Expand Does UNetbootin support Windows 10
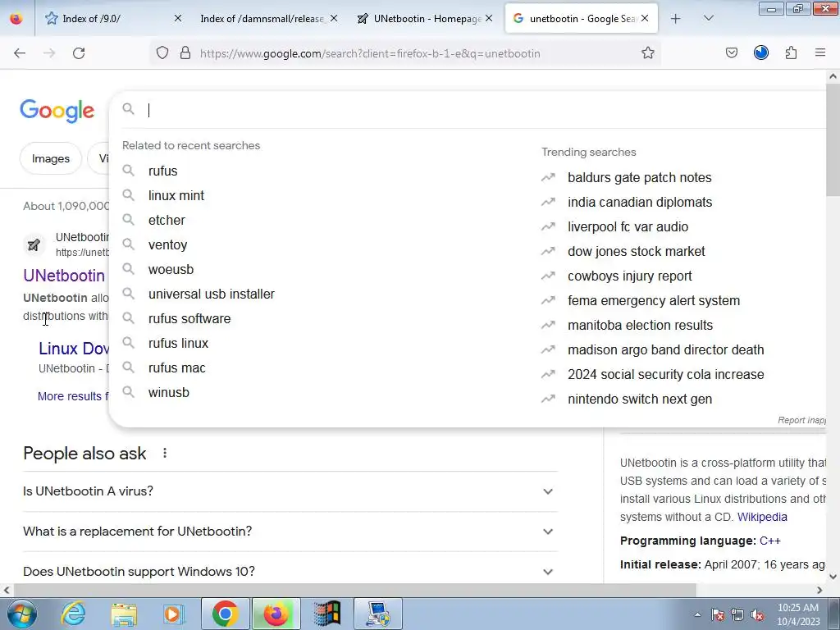The width and height of the screenshot is (840, 630). (290, 572)
